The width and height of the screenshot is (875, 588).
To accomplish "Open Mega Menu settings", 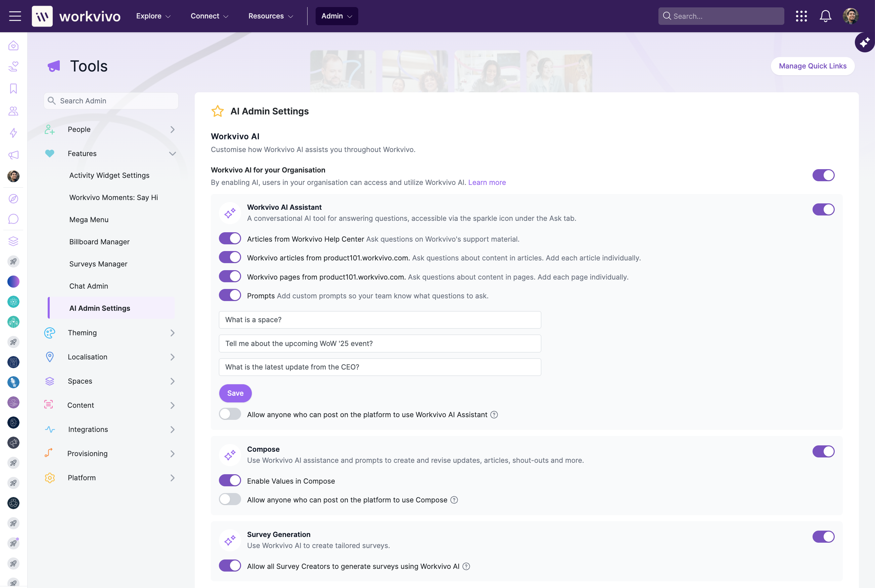I will click(x=89, y=220).
